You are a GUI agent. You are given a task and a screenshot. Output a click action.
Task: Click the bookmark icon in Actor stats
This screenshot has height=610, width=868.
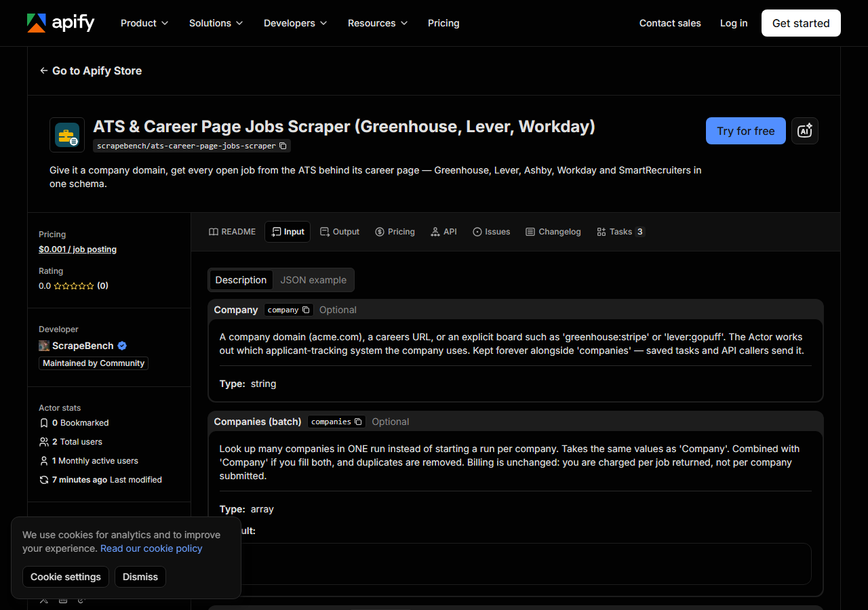click(44, 423)
